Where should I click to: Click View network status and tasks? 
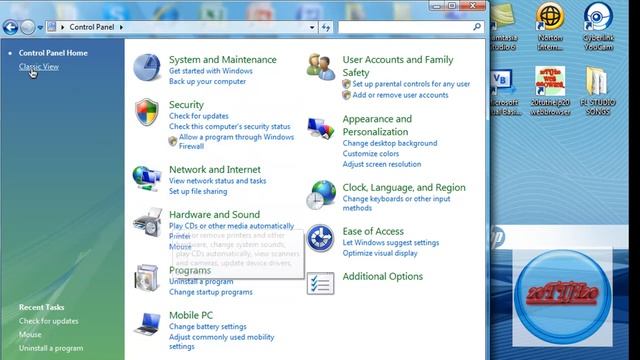[218, 181]
